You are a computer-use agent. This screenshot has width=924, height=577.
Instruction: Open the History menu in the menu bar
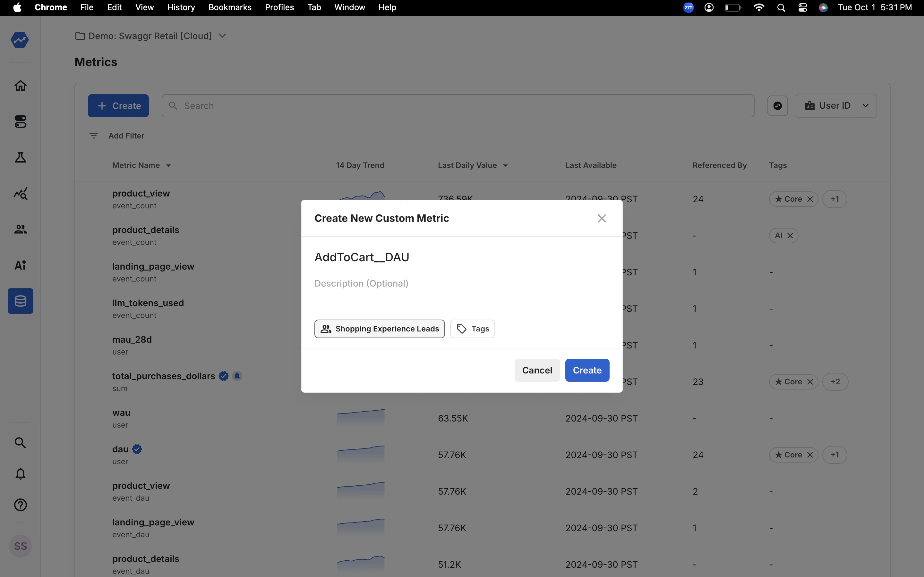(x=181, y=7)
